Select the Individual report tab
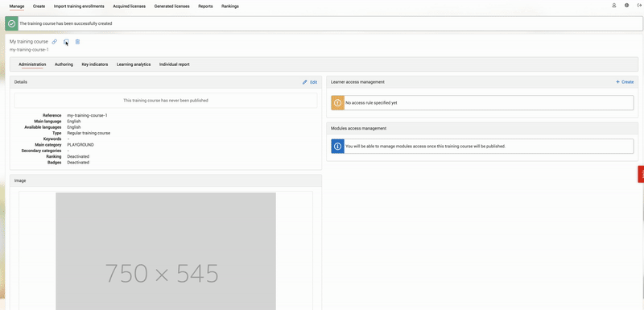Image resolution: width=644 pixels, height=310 pixels. [175, 64]
